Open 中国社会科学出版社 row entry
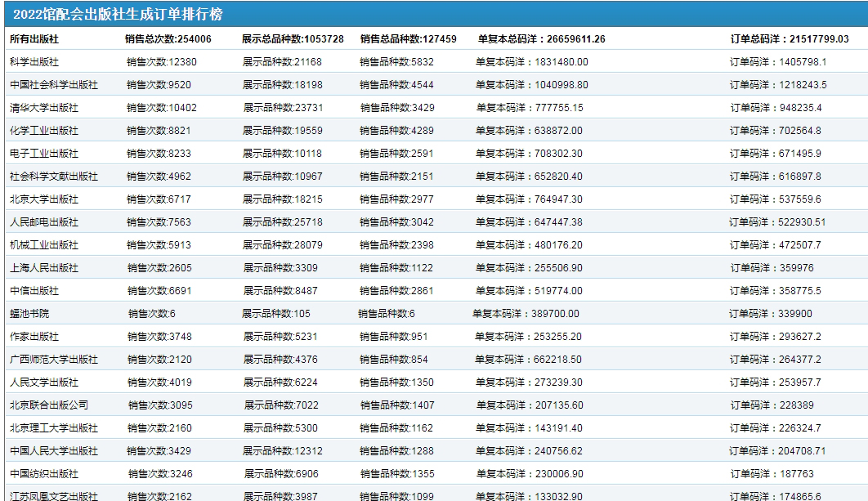 tap(54, 85)
